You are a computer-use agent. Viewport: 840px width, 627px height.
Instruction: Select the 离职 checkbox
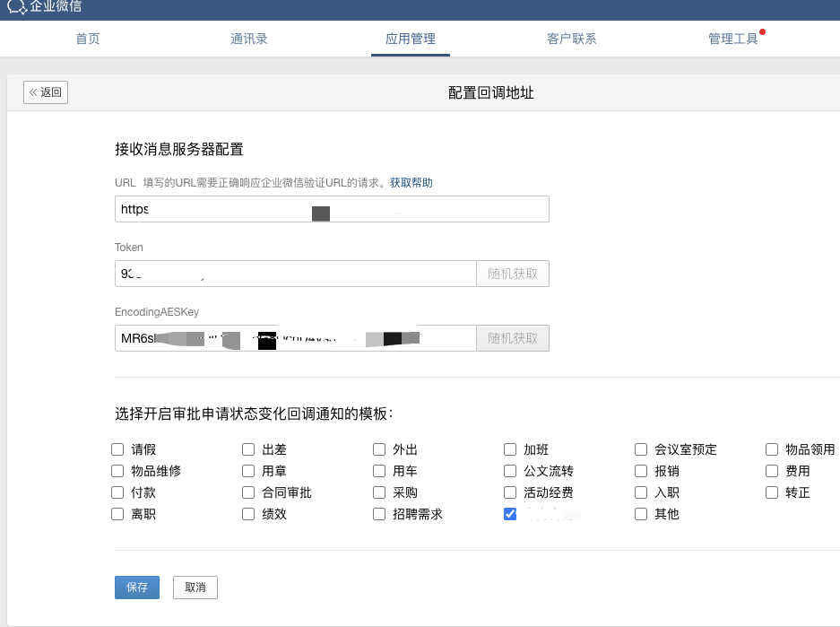click(117, 514)
